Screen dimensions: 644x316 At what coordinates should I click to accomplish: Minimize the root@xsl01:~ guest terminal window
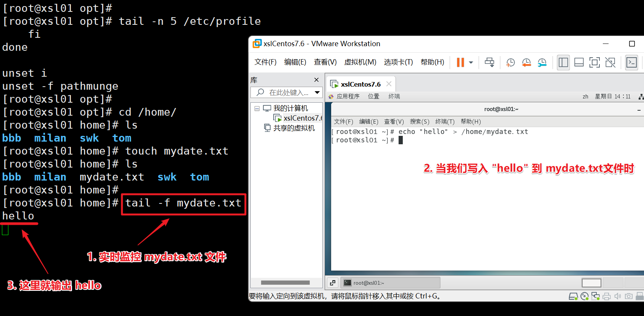[639, 110]
